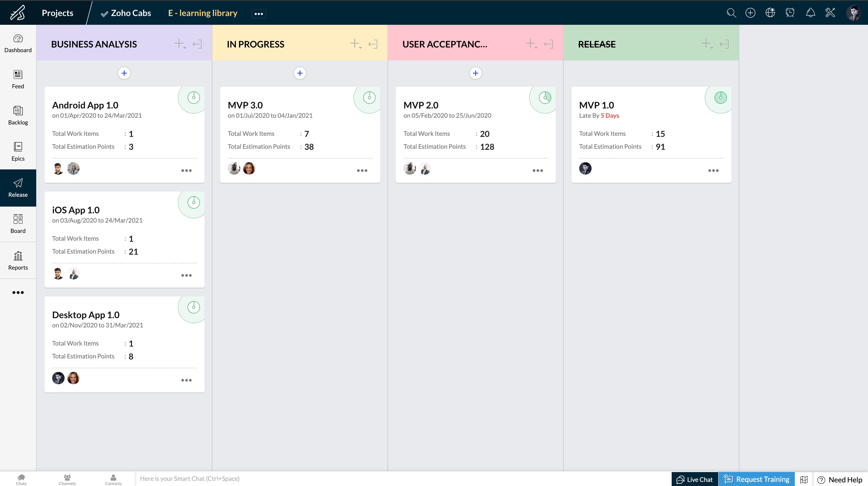Open more projects ellipsis in top bar
Screen dimensions: 868x486
point(258,14)
